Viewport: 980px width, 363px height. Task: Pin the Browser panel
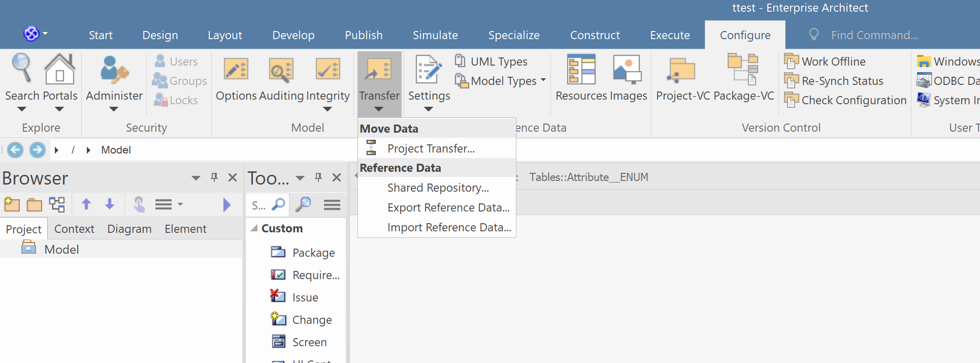point(214,177)
